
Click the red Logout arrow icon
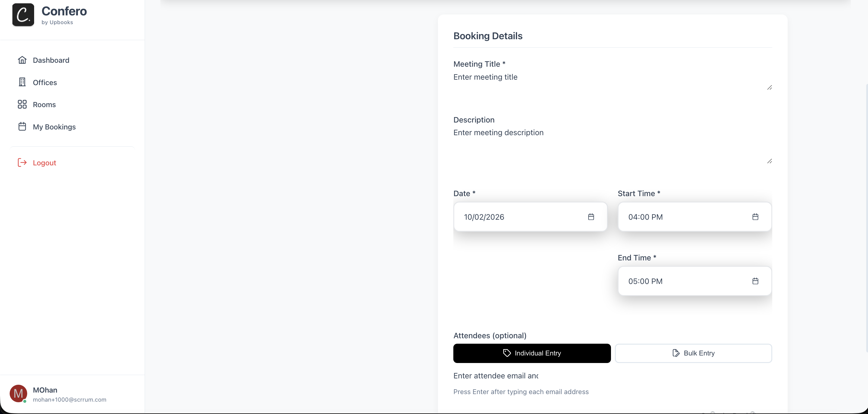[x=22, y=163]
